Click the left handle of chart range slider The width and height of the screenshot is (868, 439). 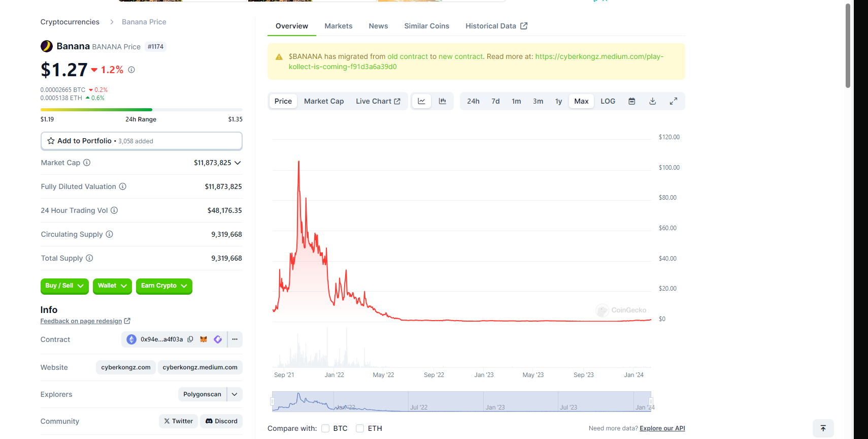(273, 401)
